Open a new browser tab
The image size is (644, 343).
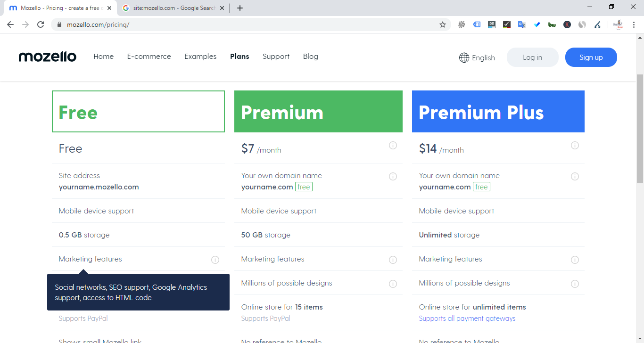240,8
